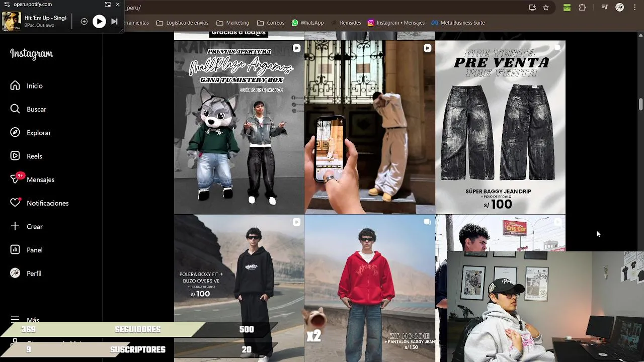
Task: Open the Explorar compass page
Action: point(31,133)
